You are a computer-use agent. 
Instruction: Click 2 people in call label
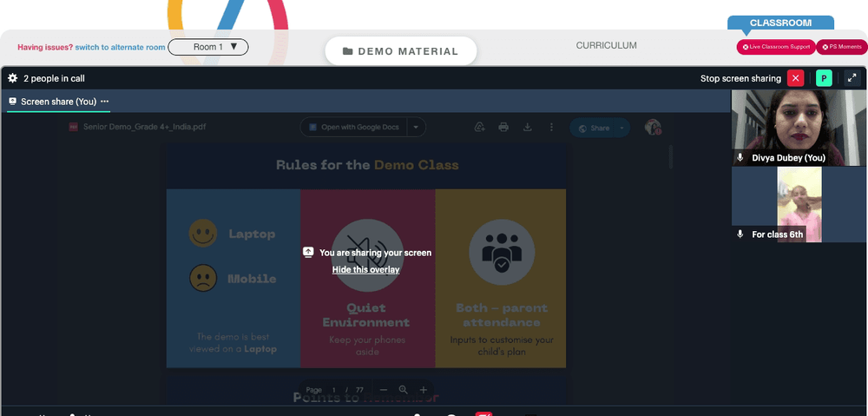point(54,79)
